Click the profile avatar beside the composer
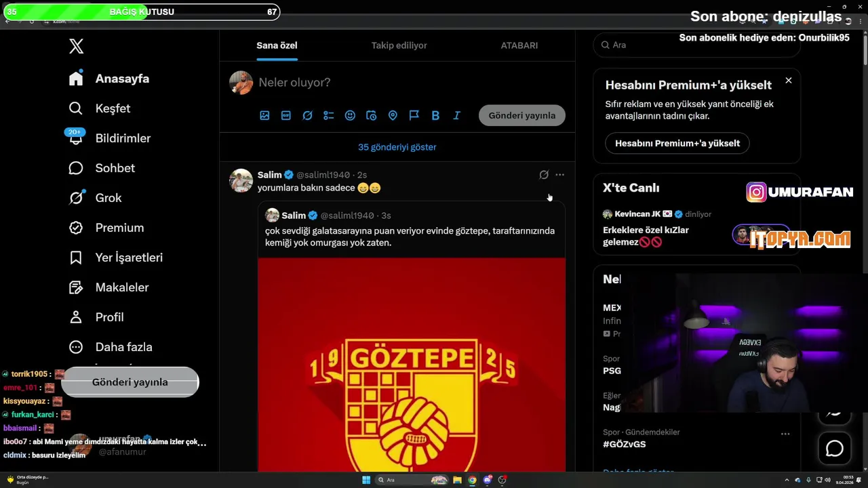868x488 pixels. [x=241, y=83]
